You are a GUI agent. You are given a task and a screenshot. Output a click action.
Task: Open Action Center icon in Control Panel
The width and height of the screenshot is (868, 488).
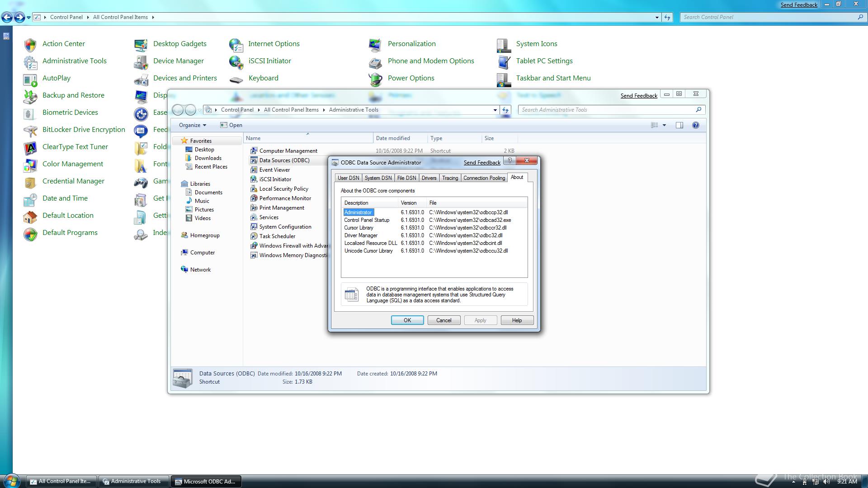(30, 44)
